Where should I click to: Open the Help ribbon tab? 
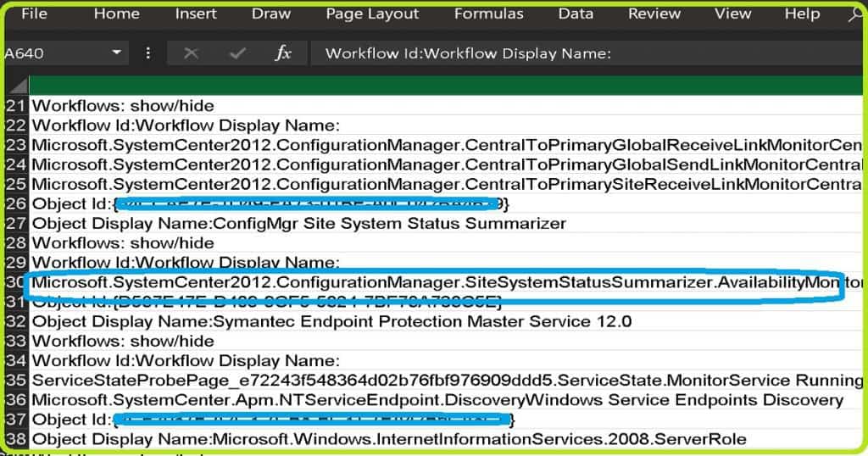[802, 14]
